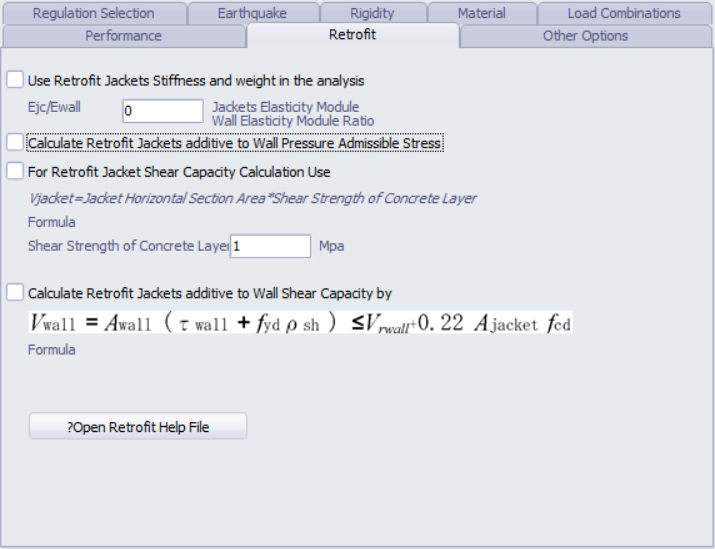This screenshot has width=715, height=549.
Task: Go to the Material tab
Action: [x=481, y=13]
